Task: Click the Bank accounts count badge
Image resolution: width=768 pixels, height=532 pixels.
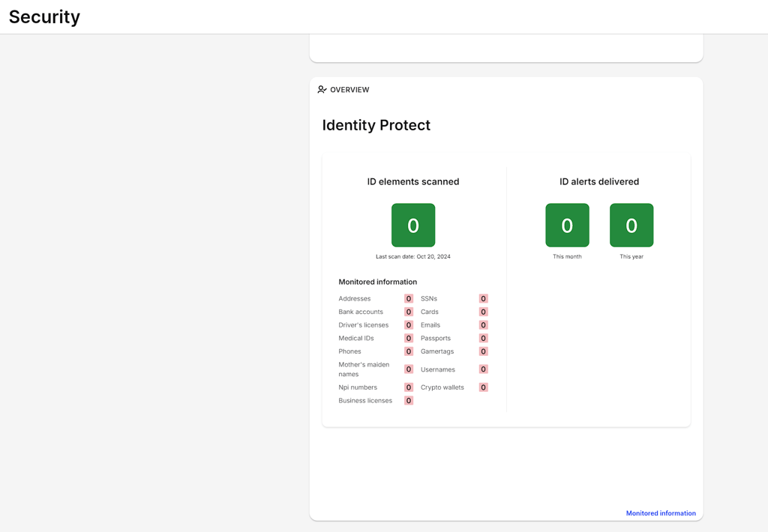Action: 409,312
